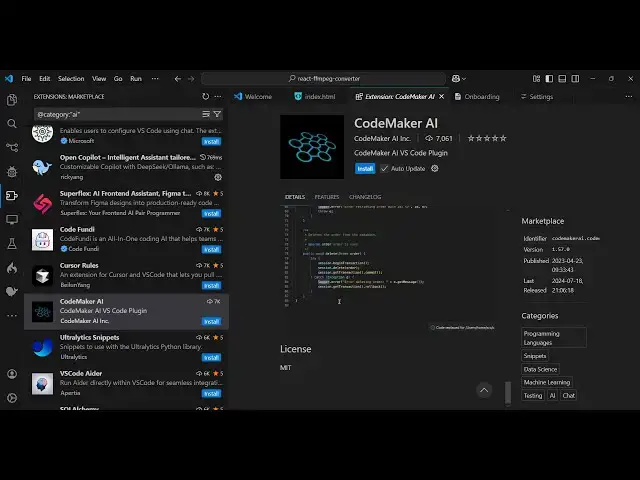640x480 pixels.
Task: Toggle bottom panel visibility
Action: [562, 78]
